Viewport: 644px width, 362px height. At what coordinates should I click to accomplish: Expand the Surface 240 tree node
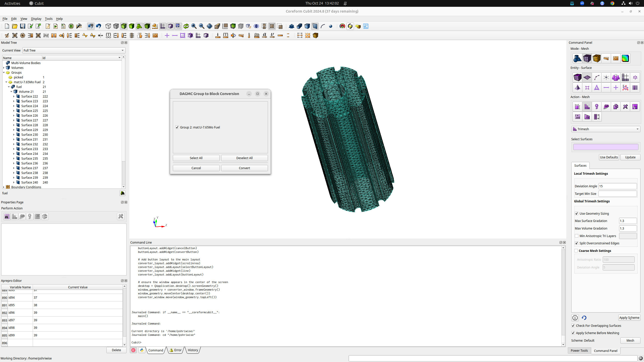[x=14, y=182]
